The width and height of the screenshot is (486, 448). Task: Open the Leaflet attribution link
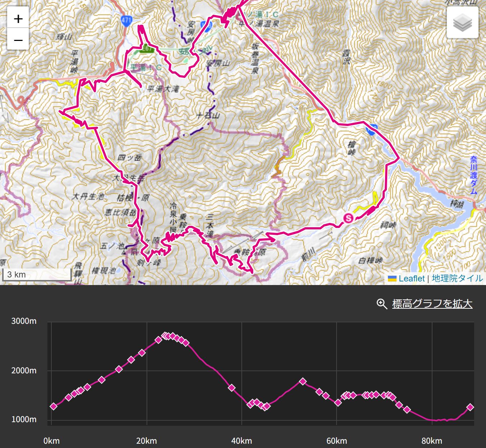[411, 279]
